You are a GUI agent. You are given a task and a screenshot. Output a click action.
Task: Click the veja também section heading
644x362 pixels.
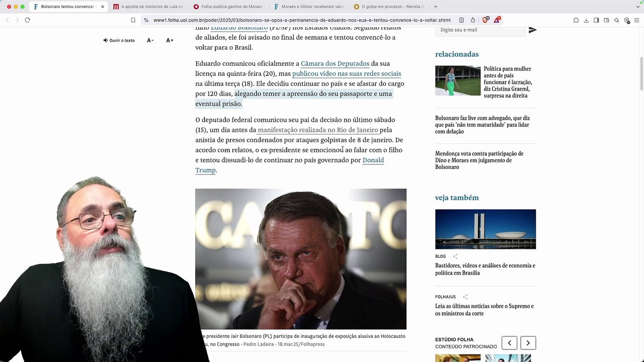pyautogui.click(x=457, y=198)
